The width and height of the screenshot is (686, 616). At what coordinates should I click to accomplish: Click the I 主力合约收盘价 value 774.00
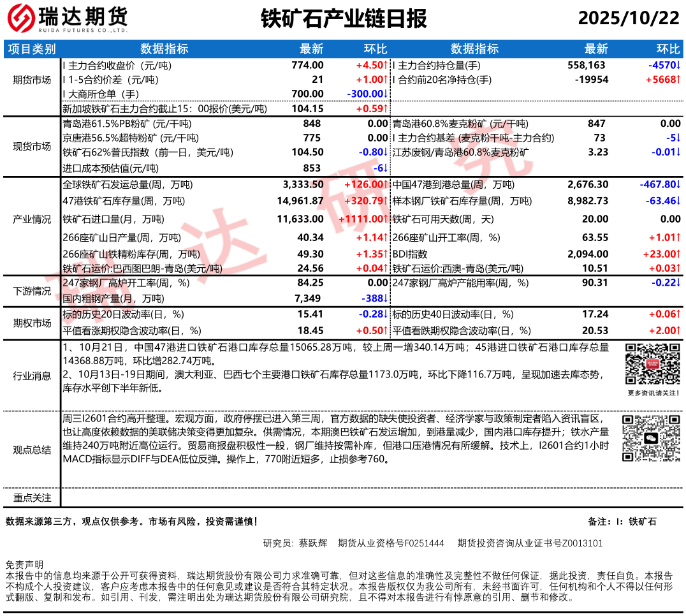click(x=307, y=65)
